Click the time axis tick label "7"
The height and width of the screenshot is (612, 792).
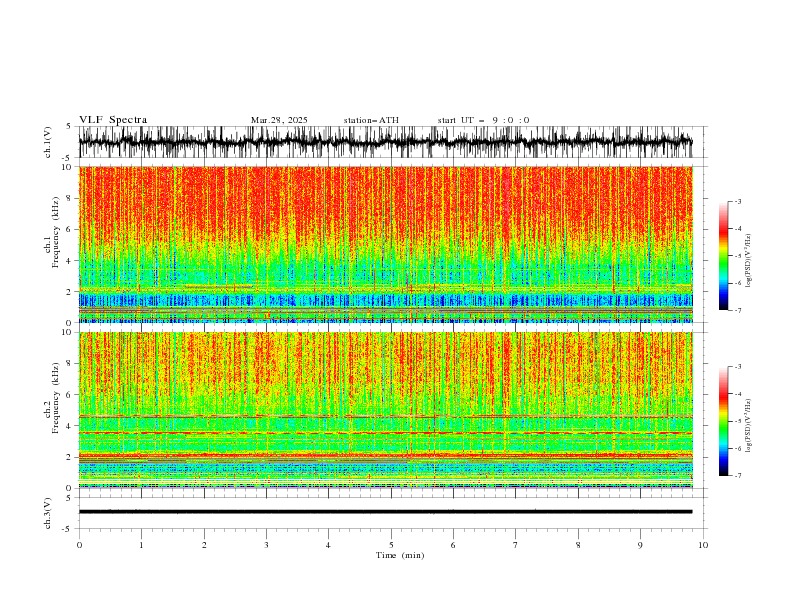(x=516, y=545)
